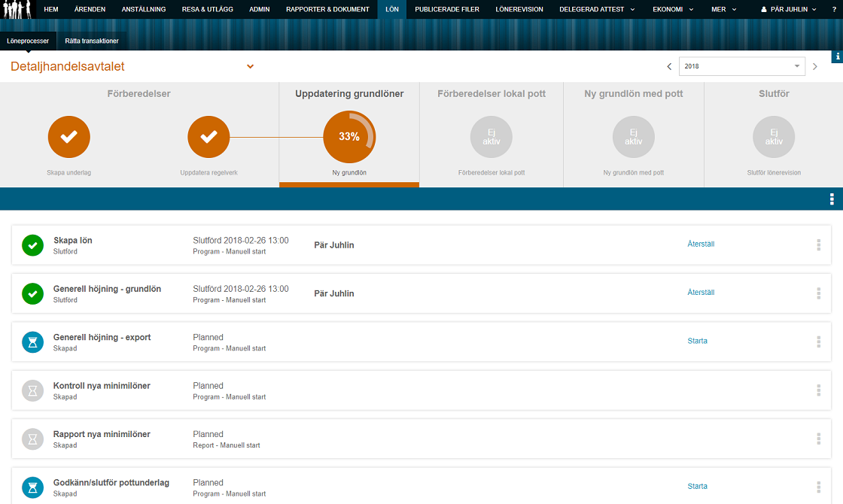843x504 pixels.
Task: Go to Hem in the top navigation
Action: (51, 9)
